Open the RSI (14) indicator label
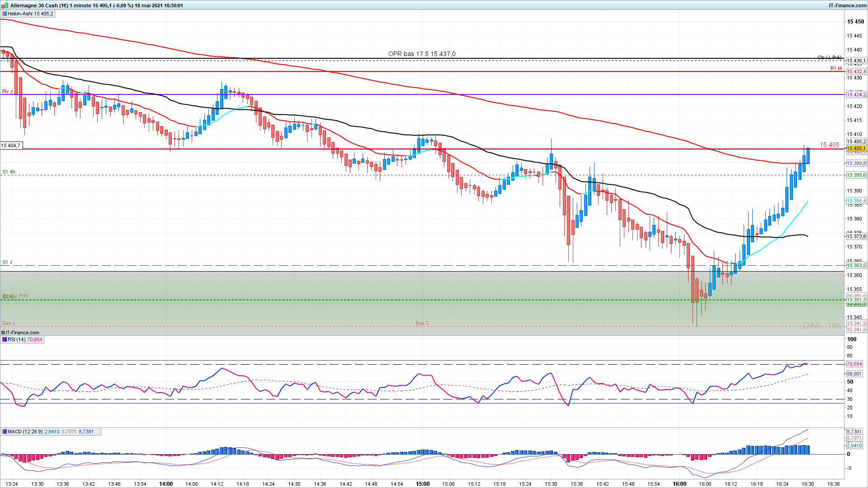Screen dimensions: 868x488 [17, 339]
